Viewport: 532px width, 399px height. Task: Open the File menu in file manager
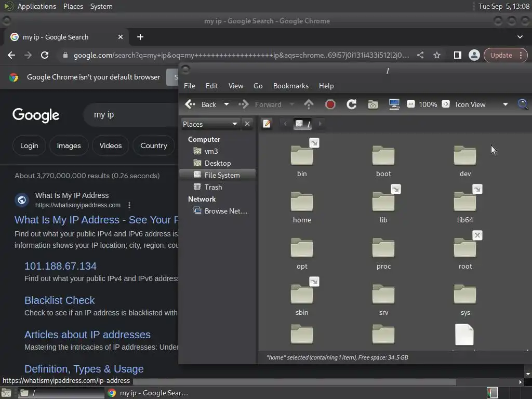tap(189, 86)
